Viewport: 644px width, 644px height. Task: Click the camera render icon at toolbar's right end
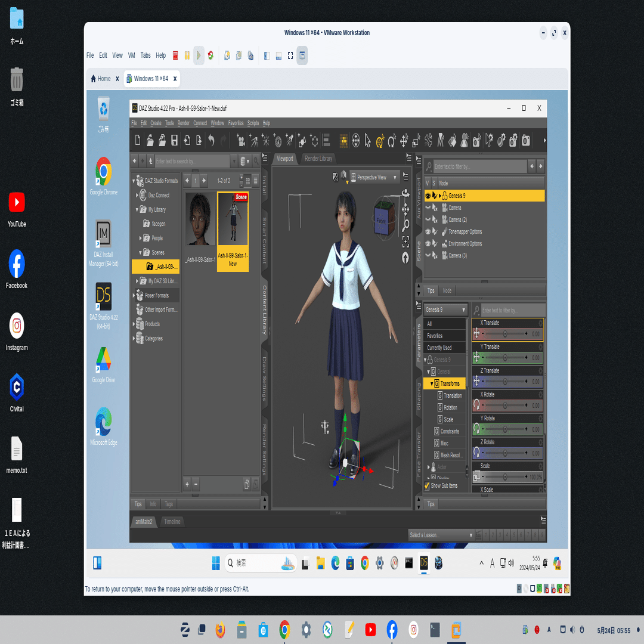pos(525,140)
